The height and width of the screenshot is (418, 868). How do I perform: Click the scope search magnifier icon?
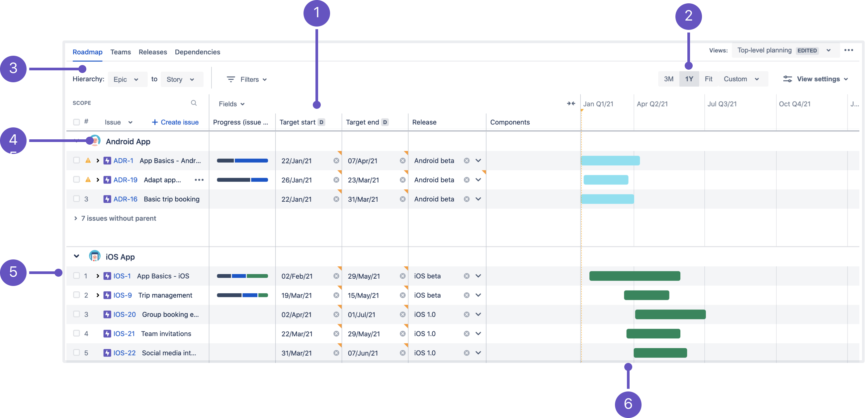tap(194, 103)
